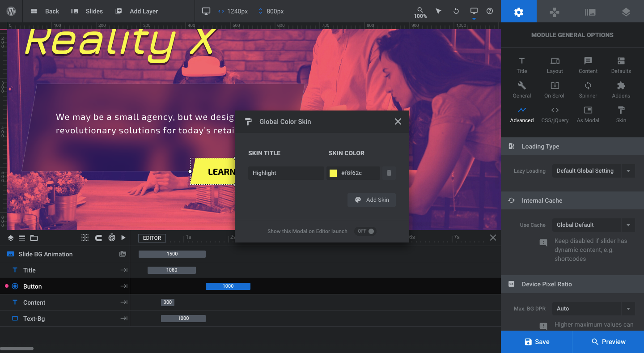Open the CSS/jQuery options
Viewport: 644px width, 353px height.
pyautogui.click(x=555, y=115)
